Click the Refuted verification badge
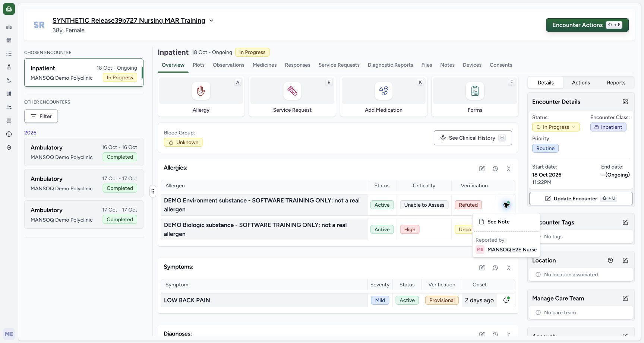The height and width of the screenshot is (343, 644). click(x=468, y=205)
